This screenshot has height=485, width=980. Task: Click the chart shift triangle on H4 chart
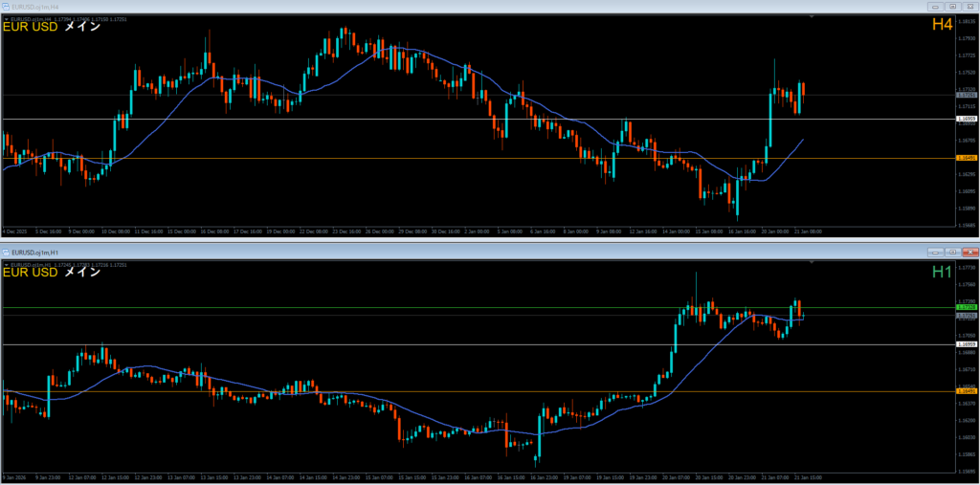(813, 18)
